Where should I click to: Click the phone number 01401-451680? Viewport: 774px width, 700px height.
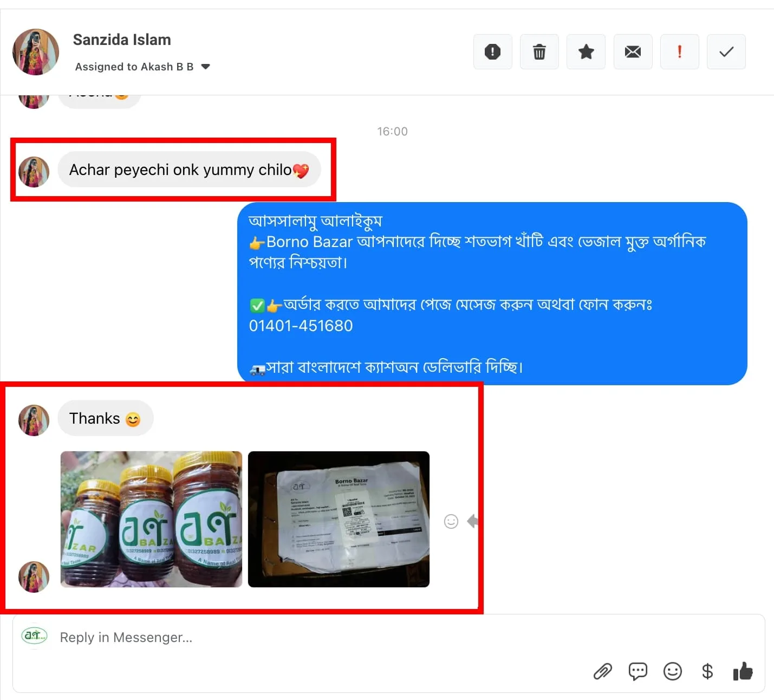(x=301, y=326)
